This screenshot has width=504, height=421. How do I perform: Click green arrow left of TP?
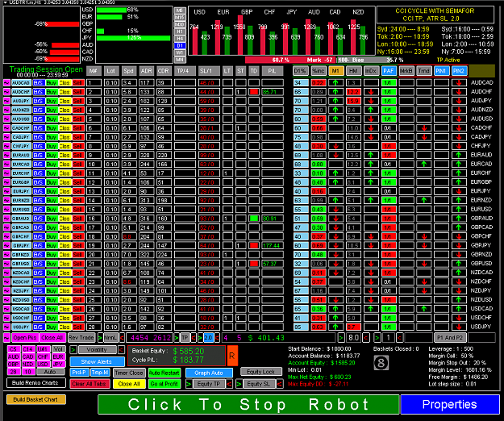click(x=177, y=338)
